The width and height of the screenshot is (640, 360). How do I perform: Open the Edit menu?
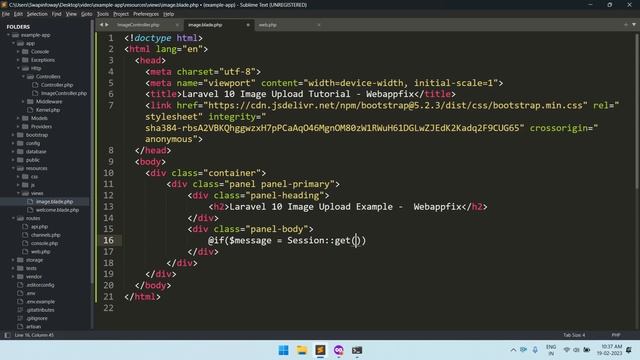point(18,14)
